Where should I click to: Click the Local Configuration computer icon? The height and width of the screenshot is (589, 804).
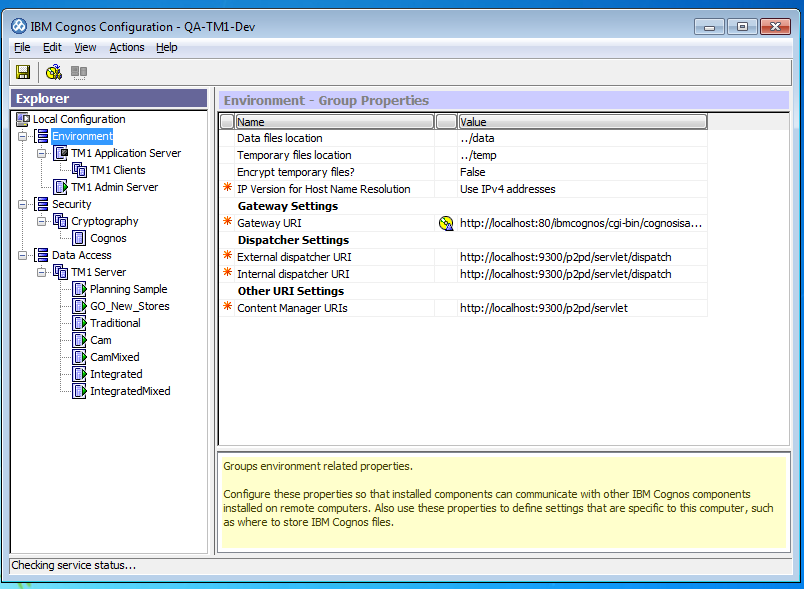pyautogui.click(x=23, y=119)
